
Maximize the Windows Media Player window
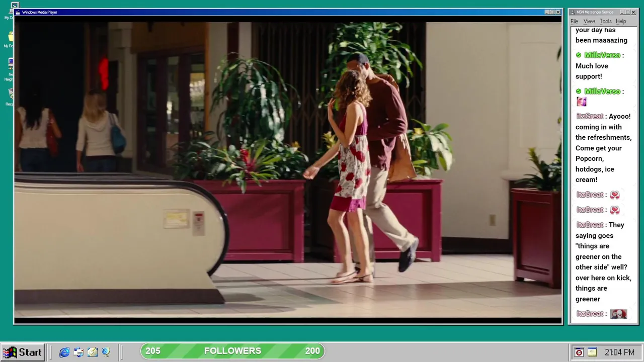(x=552, y=12)
